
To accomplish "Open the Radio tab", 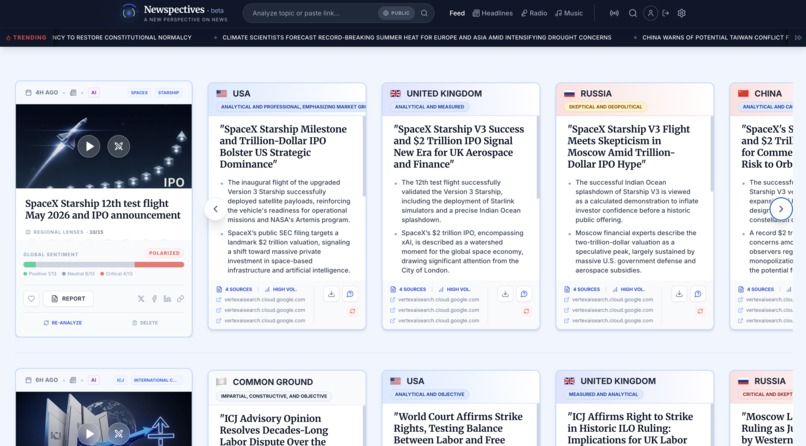I will click(x=534, y=13).
